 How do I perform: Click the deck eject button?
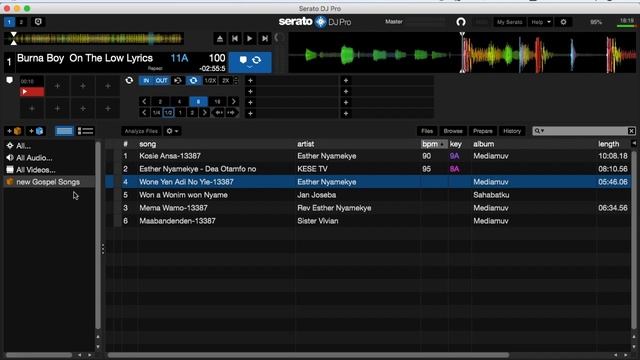[220, 39]
